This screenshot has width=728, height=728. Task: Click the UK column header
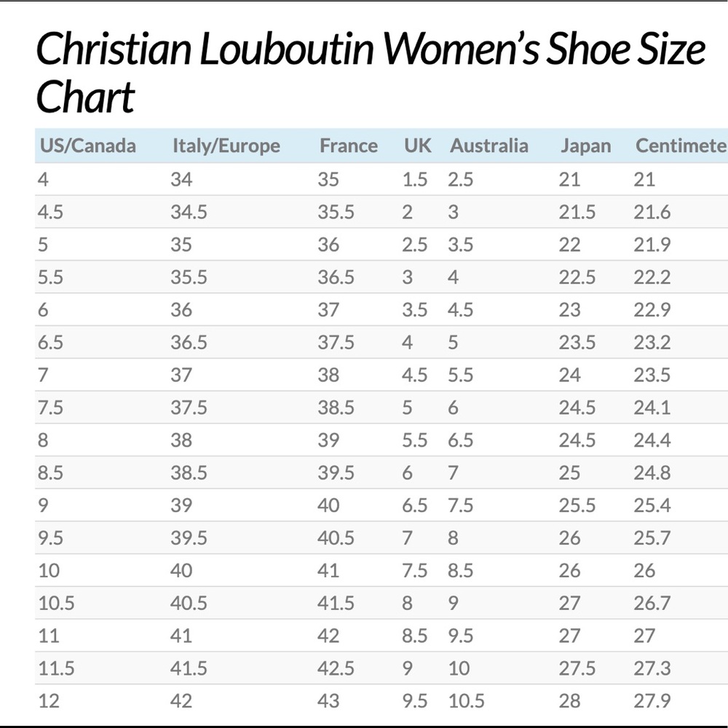417,146
